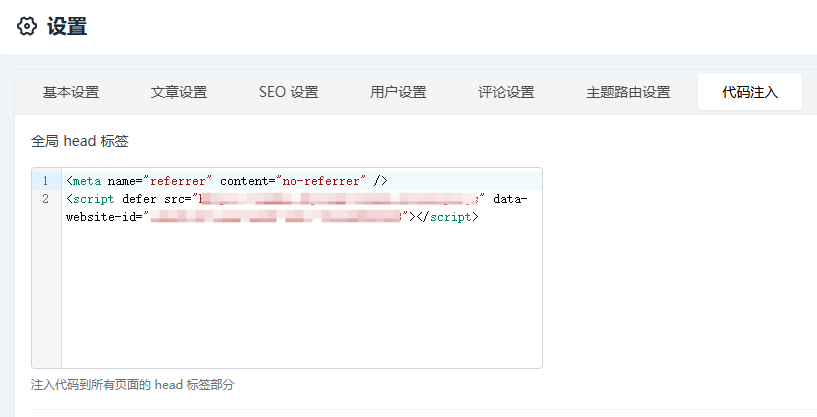This screenshot has height=417, width=817.
Task: Select the 用户设置 tab
Action: (x=398, y=93)
